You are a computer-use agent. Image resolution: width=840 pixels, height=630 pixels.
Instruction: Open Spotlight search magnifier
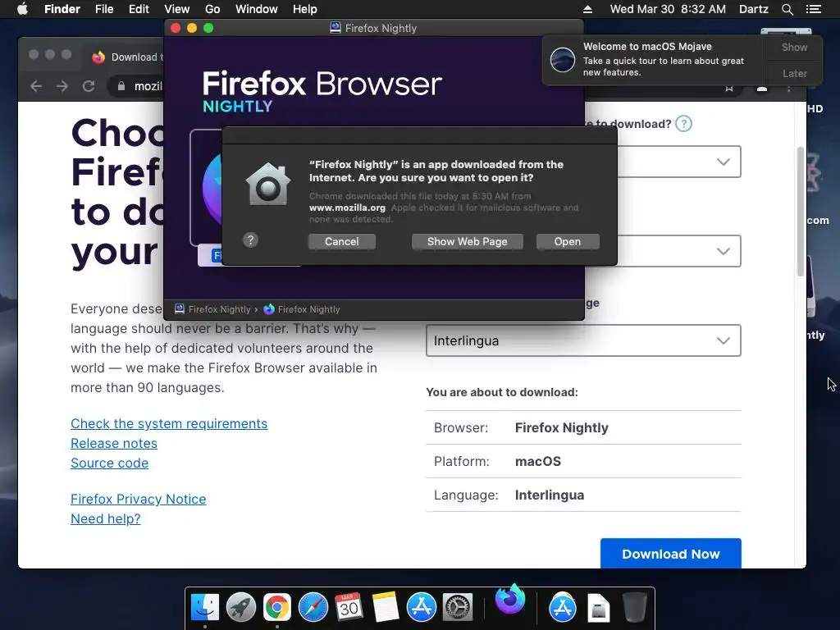(787, 9)
